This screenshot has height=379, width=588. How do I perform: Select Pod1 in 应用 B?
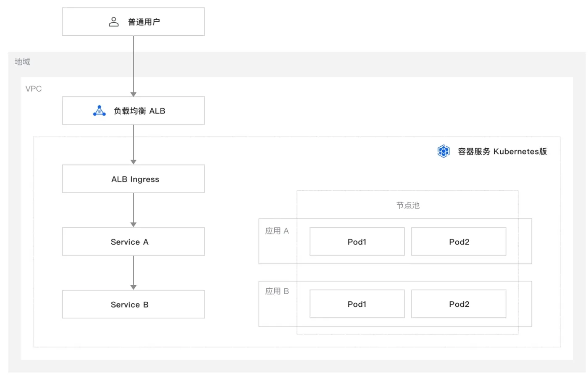pyautogui.click(x=357, y=304)
